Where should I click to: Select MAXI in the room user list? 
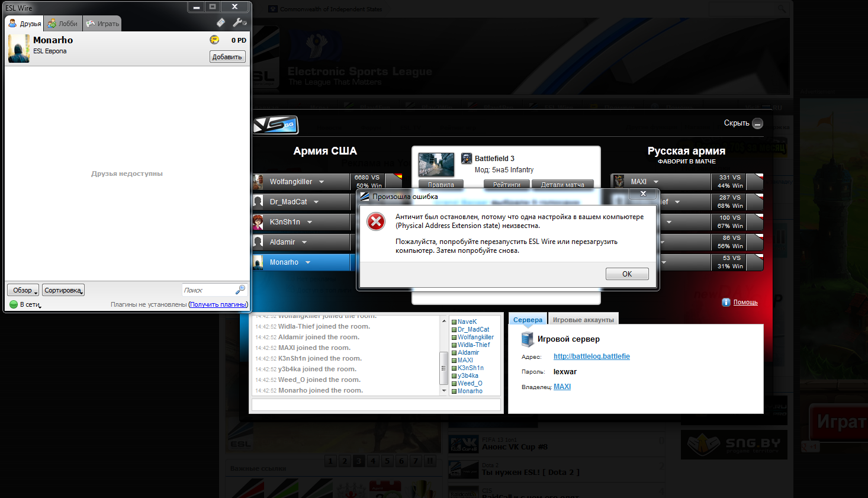[x=465, y=360]
